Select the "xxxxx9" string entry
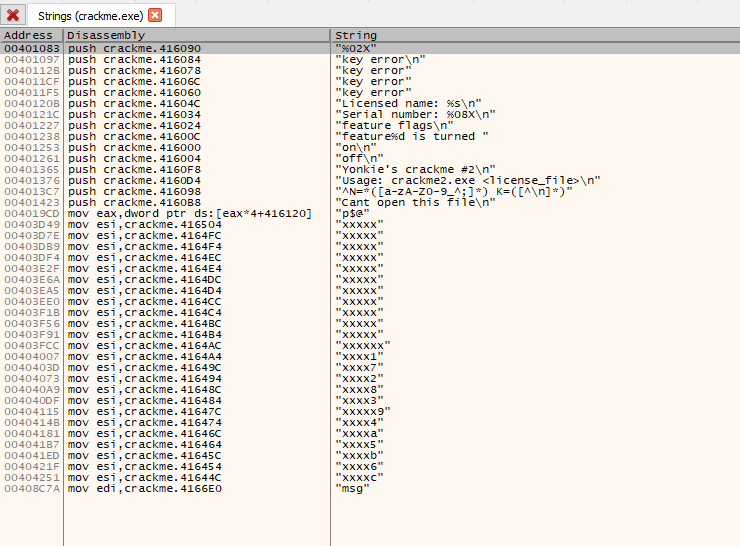This screenshot has height=546, width=740. tap(362, 411)
